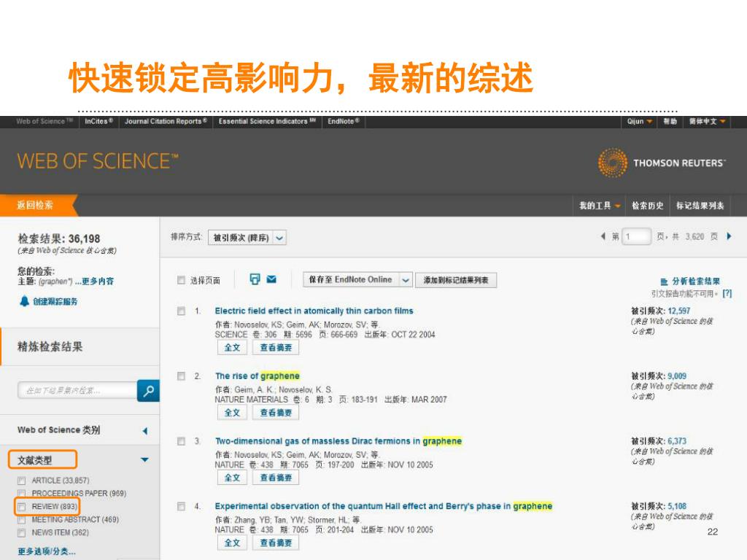
Task: Click the print icon in results toolbar
Action: point(255,279)
